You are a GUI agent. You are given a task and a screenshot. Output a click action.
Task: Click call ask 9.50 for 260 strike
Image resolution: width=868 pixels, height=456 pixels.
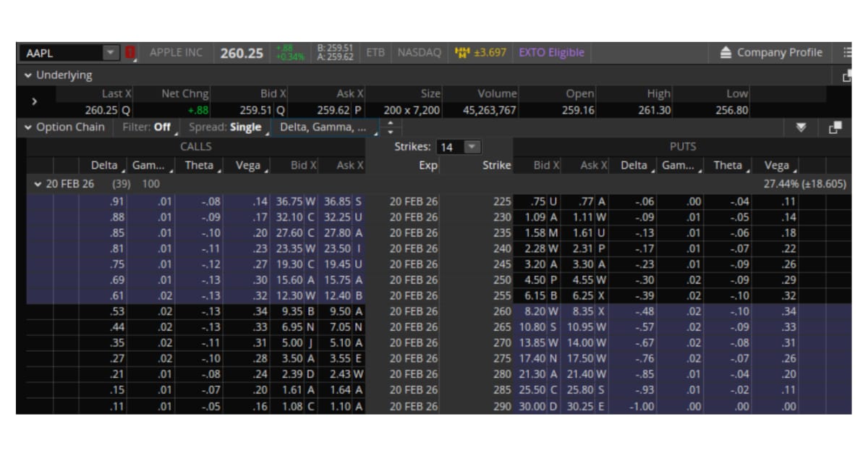(x=342, y=311)
